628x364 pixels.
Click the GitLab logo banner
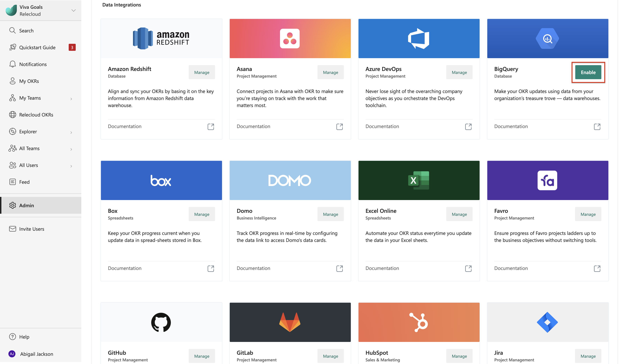290,322
